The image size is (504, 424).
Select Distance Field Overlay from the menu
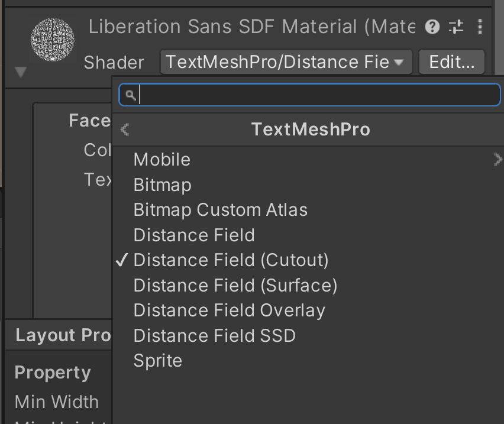pos(229,310)
